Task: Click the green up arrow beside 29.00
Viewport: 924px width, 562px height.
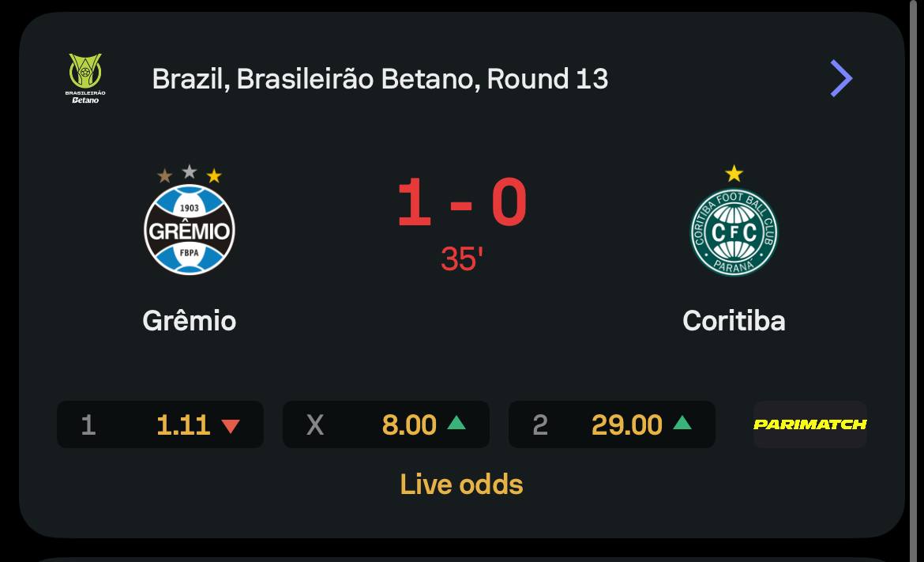Action: [682, 423]
